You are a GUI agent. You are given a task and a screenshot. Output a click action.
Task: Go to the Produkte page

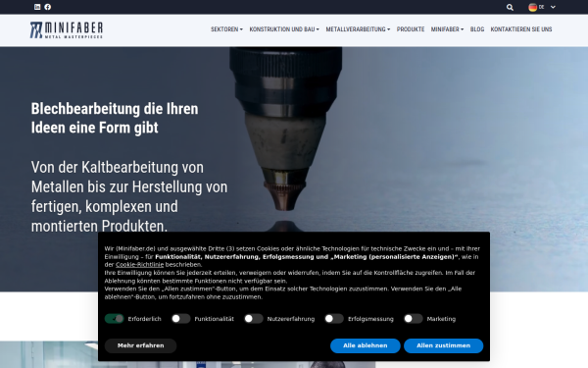coord(411,29)
